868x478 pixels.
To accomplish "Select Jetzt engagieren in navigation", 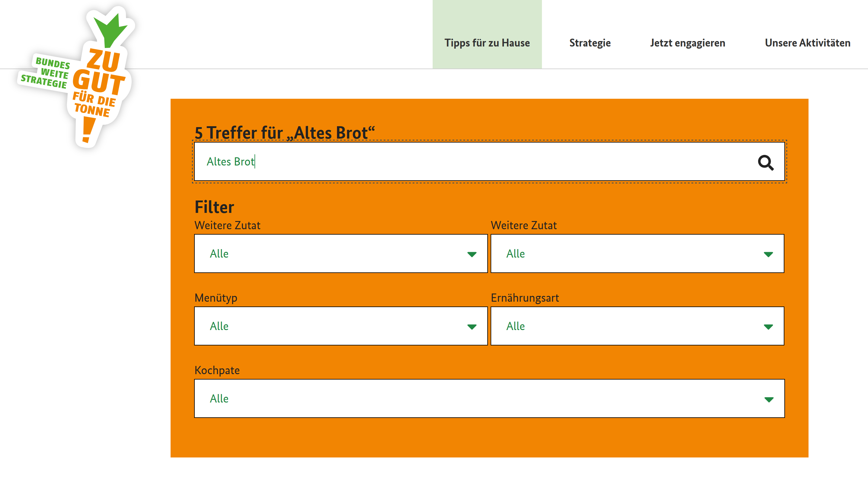I will [x=687, y=43].
